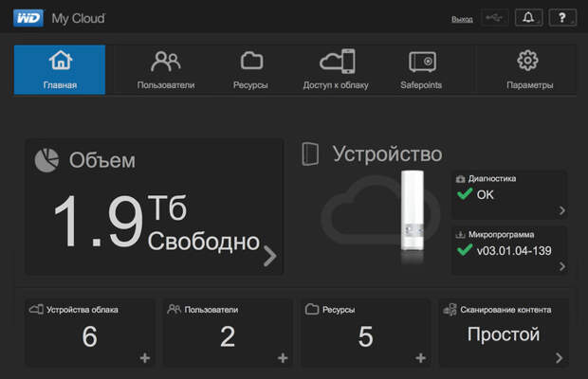Open the Safepoints tab
The image size is (588, 379).
click(x=421, y=70)
